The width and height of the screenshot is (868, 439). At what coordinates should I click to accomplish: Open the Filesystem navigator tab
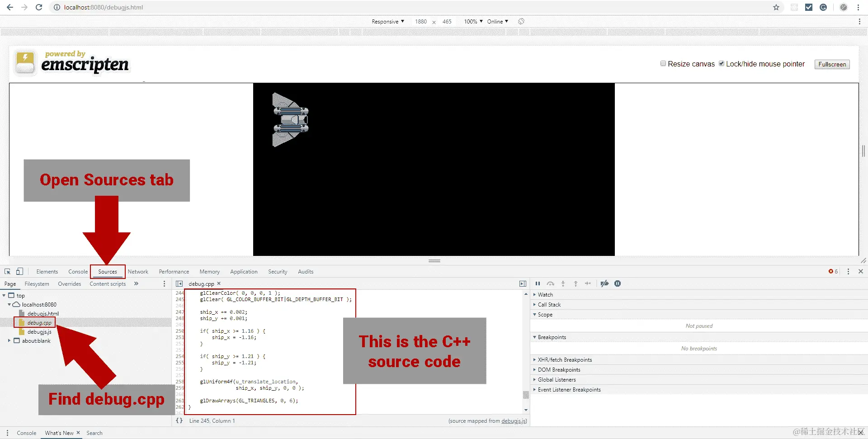pos(37,283)
